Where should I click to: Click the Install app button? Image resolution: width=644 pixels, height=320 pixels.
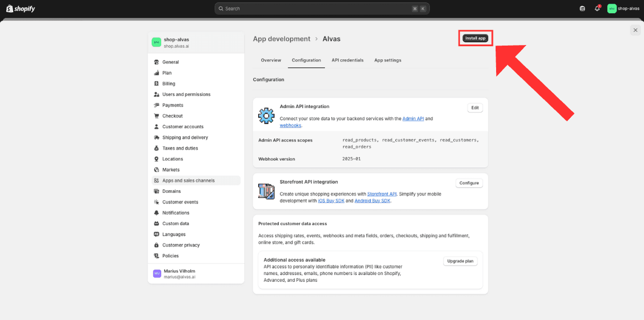point(475,38)
